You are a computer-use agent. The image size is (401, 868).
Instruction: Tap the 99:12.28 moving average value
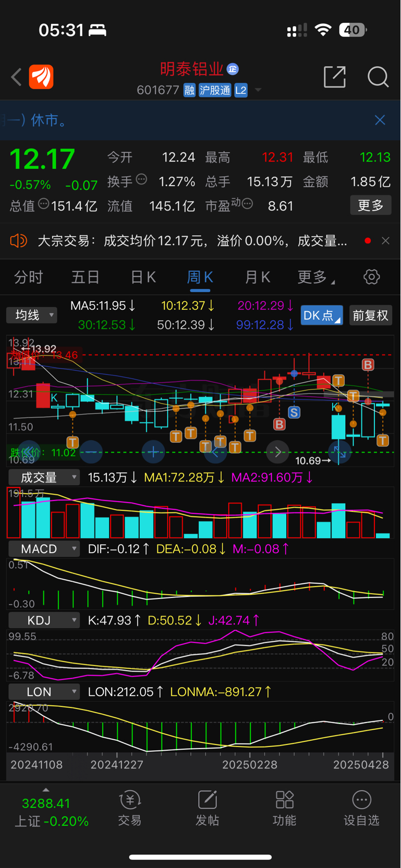[265, 325]
